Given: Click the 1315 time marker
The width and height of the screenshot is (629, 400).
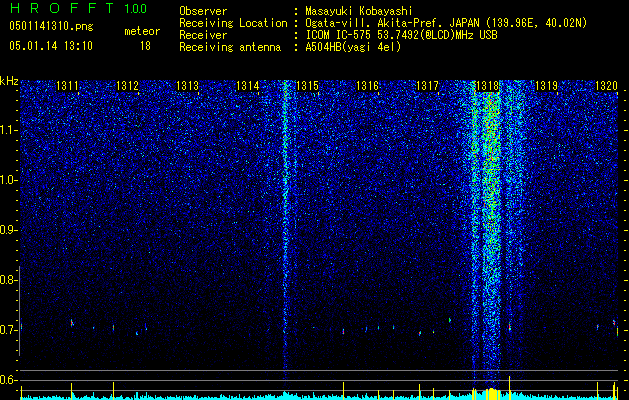Looking at the screenshot, I should 307,85.
